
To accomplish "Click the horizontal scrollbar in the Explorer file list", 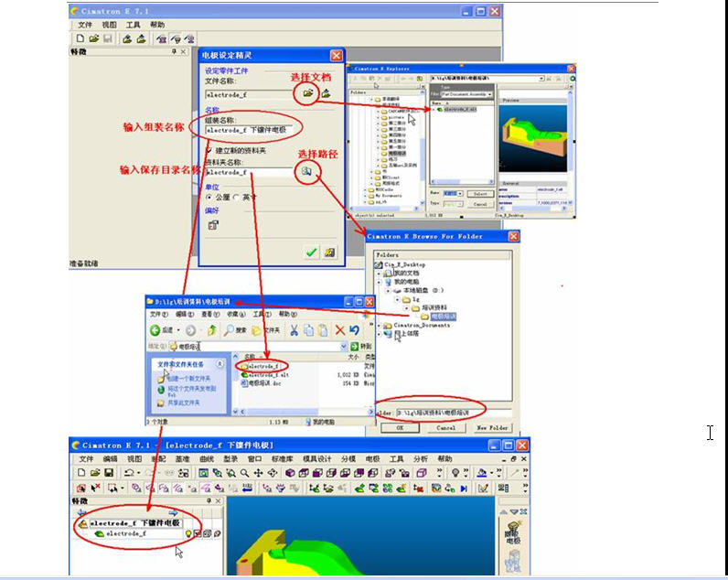I will coord(305,412).
